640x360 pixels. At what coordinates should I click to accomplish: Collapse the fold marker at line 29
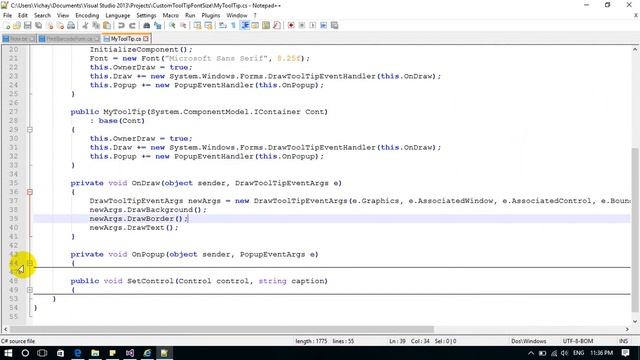coord(30,130)
